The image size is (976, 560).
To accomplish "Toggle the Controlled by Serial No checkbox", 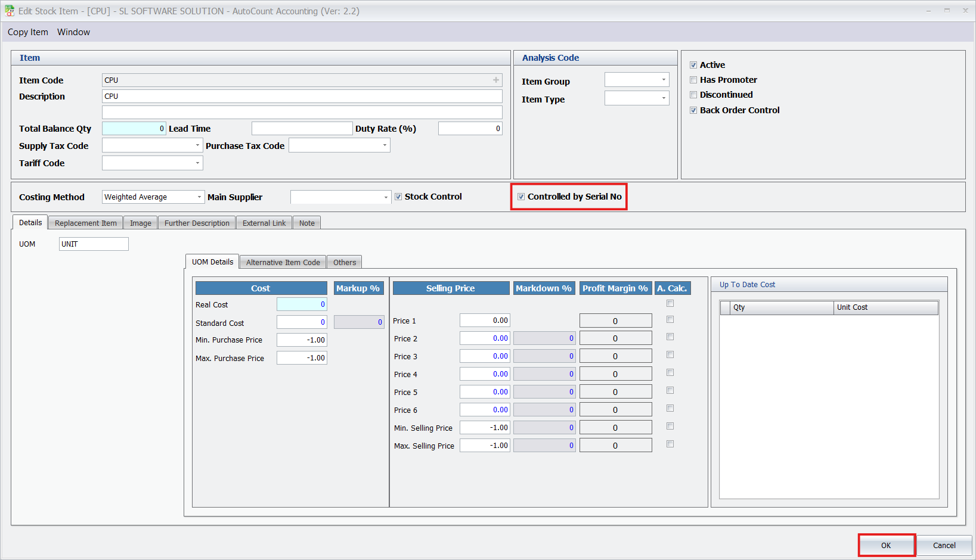I will click(x=521, y=197).
